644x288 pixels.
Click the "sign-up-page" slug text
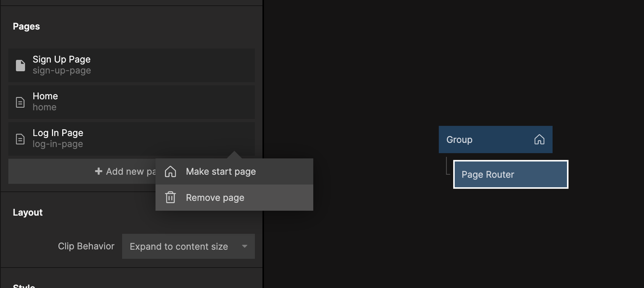61,71
